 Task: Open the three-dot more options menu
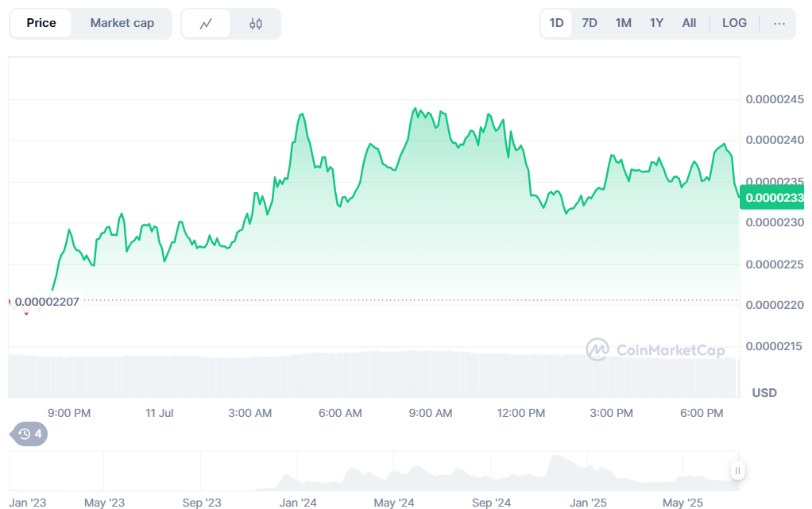point(779,23)
